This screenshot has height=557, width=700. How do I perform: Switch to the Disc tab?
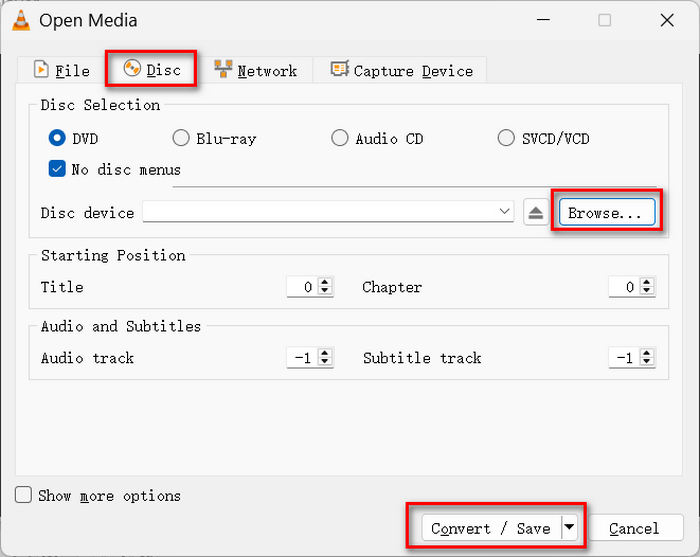click(x=151, y=69)
